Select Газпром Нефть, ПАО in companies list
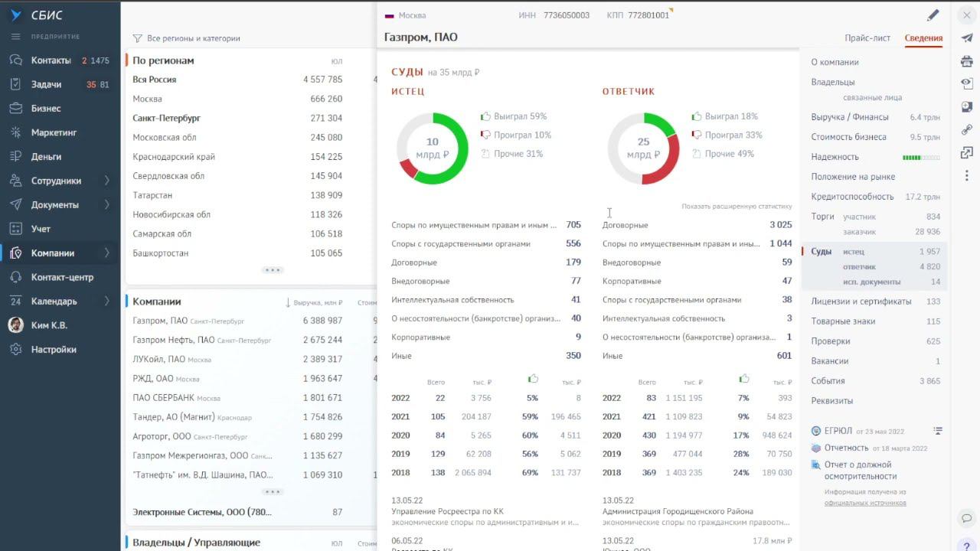This screenshot has width=980, height=551. pos(237,340)
